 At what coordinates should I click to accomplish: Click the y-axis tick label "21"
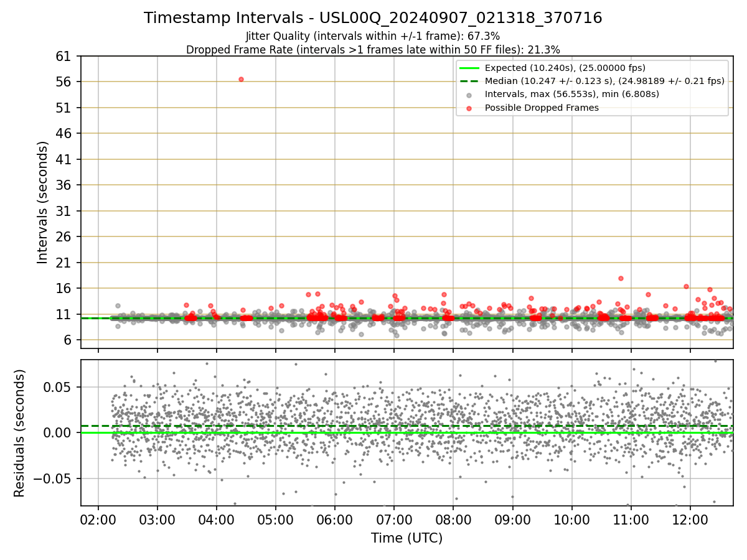pos(65,263)
